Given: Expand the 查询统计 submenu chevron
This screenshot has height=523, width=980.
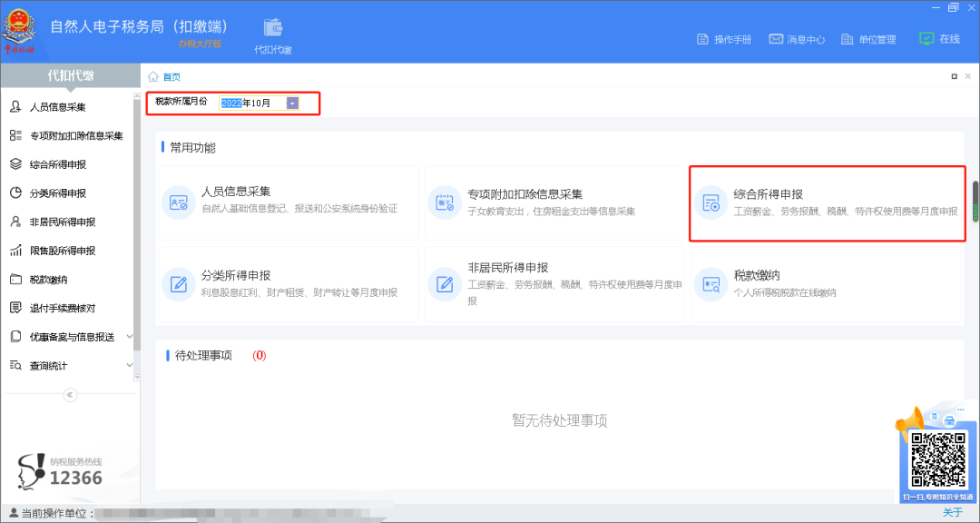Looking at the screenshot, I should 130,365.
